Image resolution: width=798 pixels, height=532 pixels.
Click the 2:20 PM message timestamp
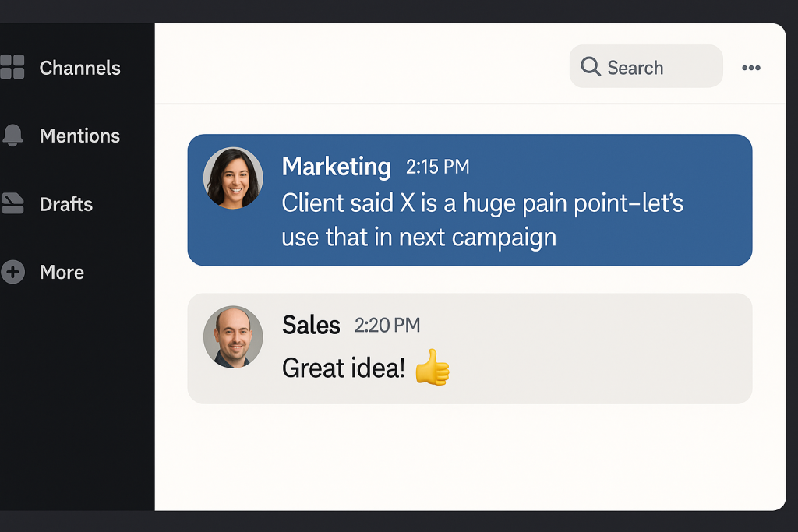point(387,325)
